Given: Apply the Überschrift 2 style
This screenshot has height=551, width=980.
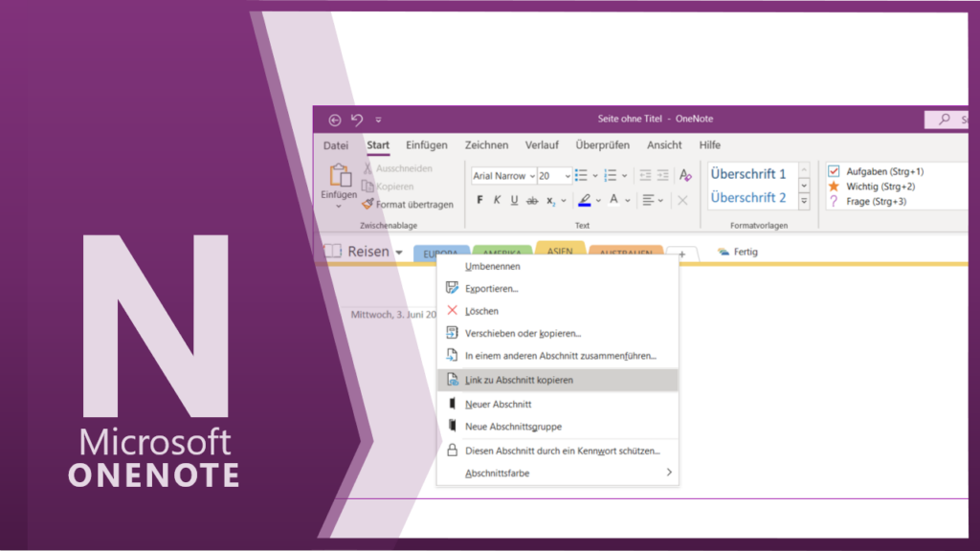Looking at the screenshot, I should coord(748,197).
